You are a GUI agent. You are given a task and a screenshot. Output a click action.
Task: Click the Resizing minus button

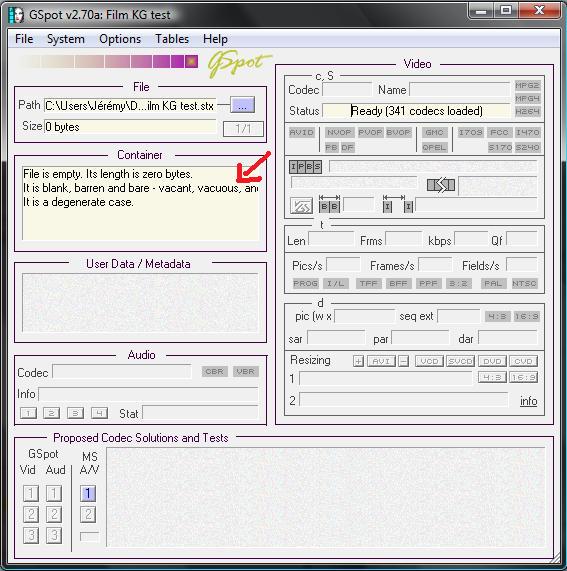tap(403, 361)
